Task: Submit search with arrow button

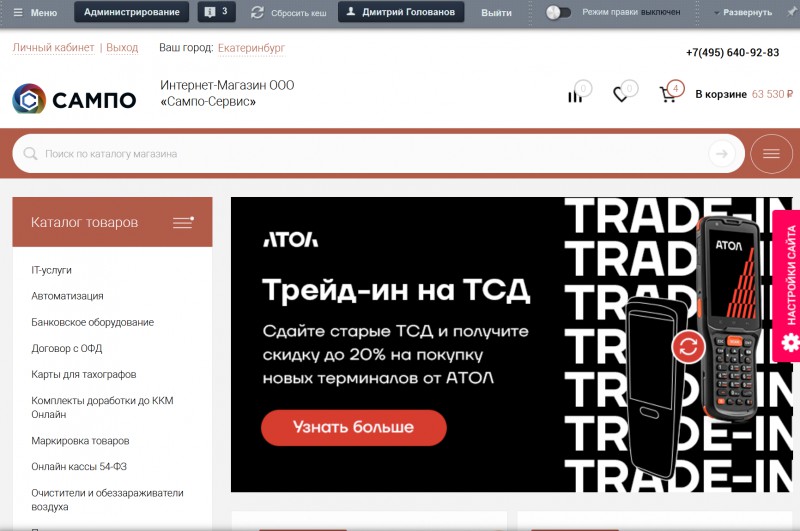Action: (721, 154)
